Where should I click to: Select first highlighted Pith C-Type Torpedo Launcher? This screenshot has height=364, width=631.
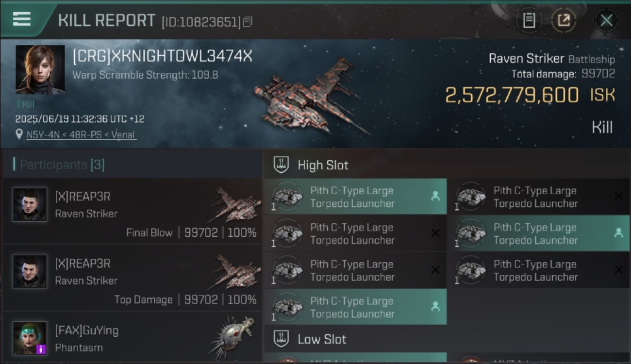(x=355, y=197)
